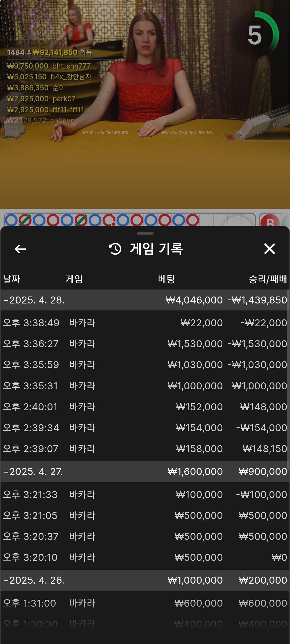Open the 오후 3:21:33 baccarat record
The image size is (290, 644).
pos(145,495)
